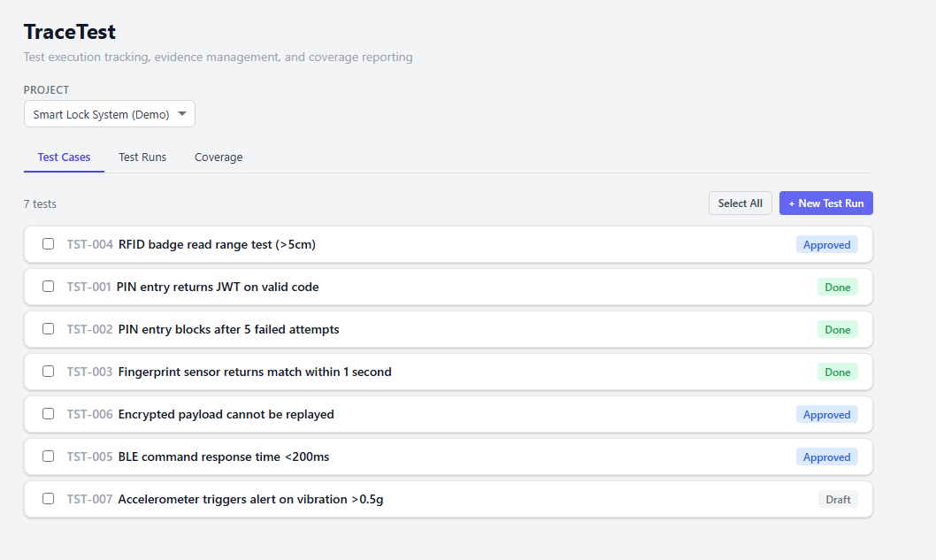Image resolution: width=936 pixels, height=560 pixels.
Task: Open 'BLE command response time <200ms' test
Action: [224, 456]
